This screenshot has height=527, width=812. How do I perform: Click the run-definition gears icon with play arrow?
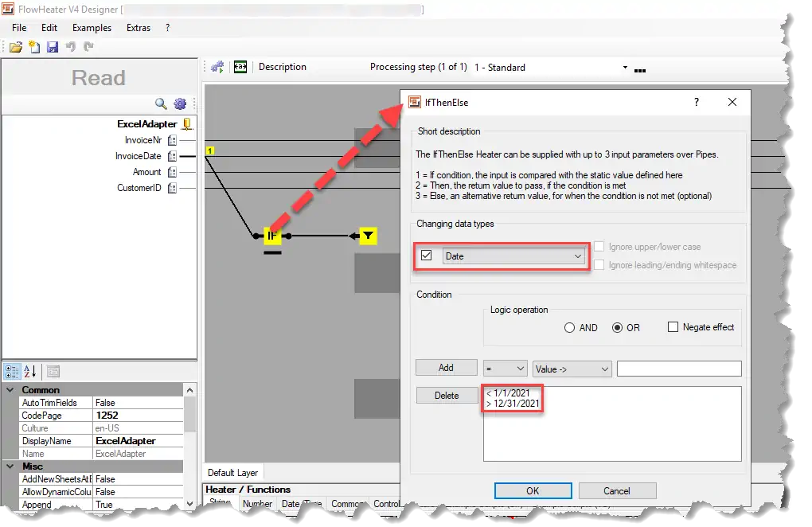[217, 67]
